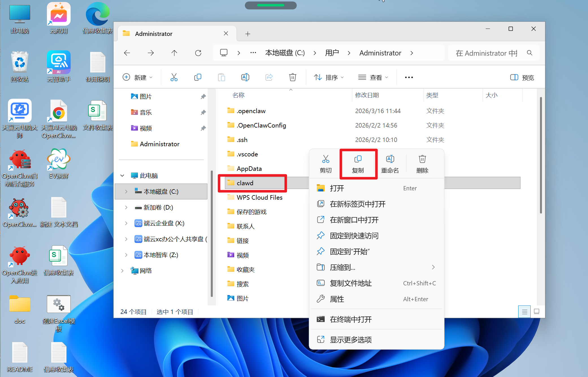Click Cut scissors in context menu
The height and width of the screenshot is (377, 588).
click(x=326, y=159)
